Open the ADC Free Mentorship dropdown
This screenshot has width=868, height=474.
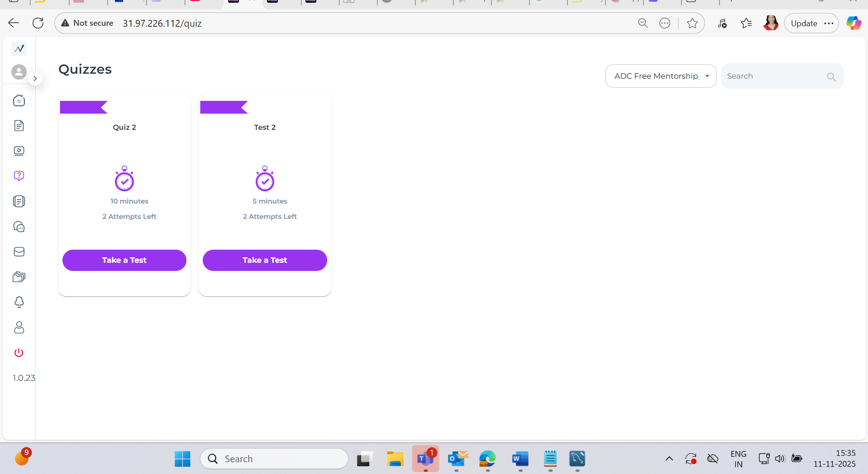[x=660, y=76]
